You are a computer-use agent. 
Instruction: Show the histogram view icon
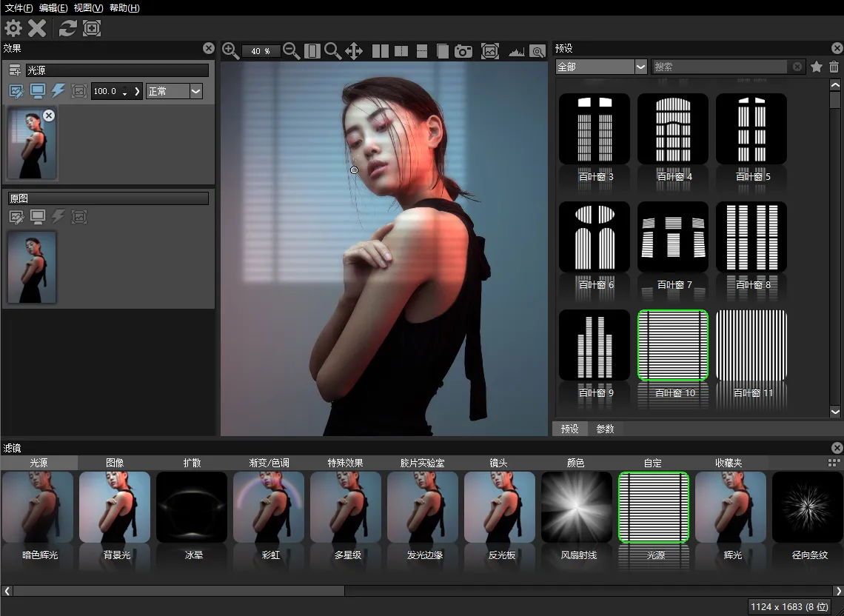click(x=516, y=51)
